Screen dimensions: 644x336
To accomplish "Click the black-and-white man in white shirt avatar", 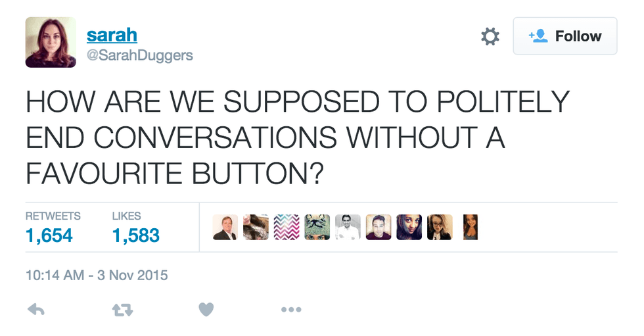I will 348,228.
